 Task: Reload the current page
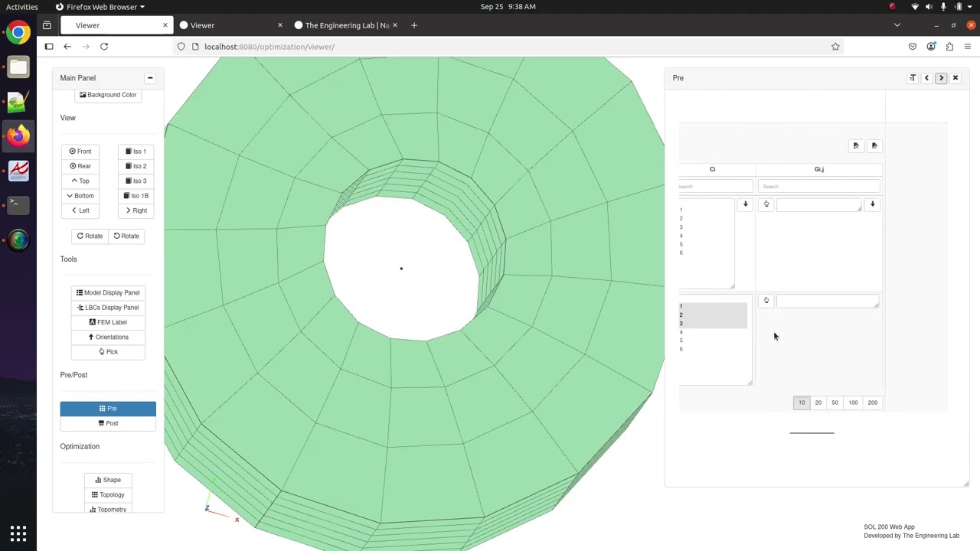104,47
